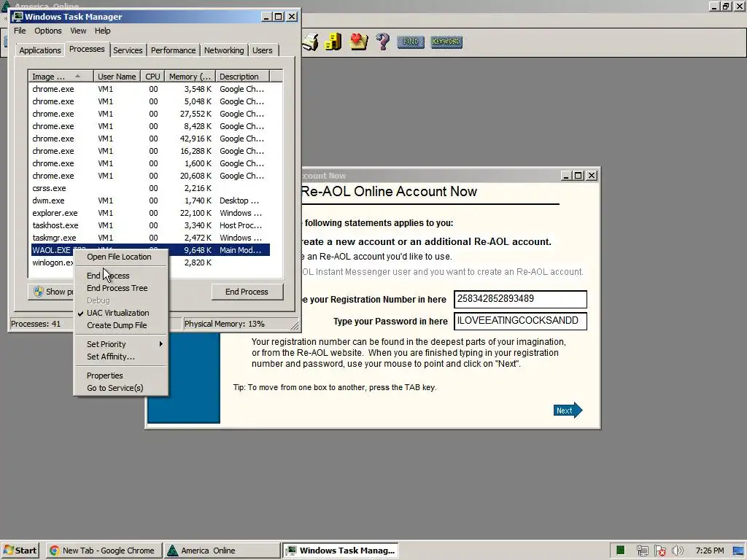Screen dimensions: 747x560
Task: Sort by the User Name column header
Action: coord(117,76)
